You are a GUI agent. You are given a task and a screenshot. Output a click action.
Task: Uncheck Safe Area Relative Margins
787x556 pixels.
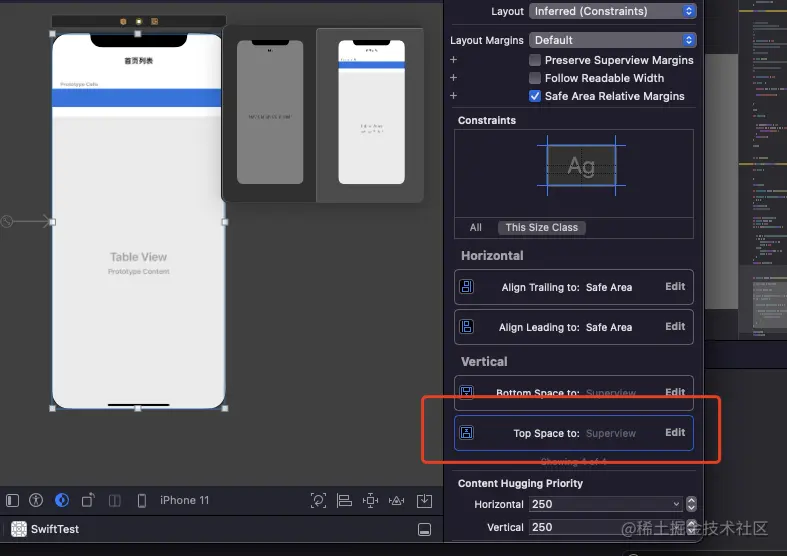point(535,96)
